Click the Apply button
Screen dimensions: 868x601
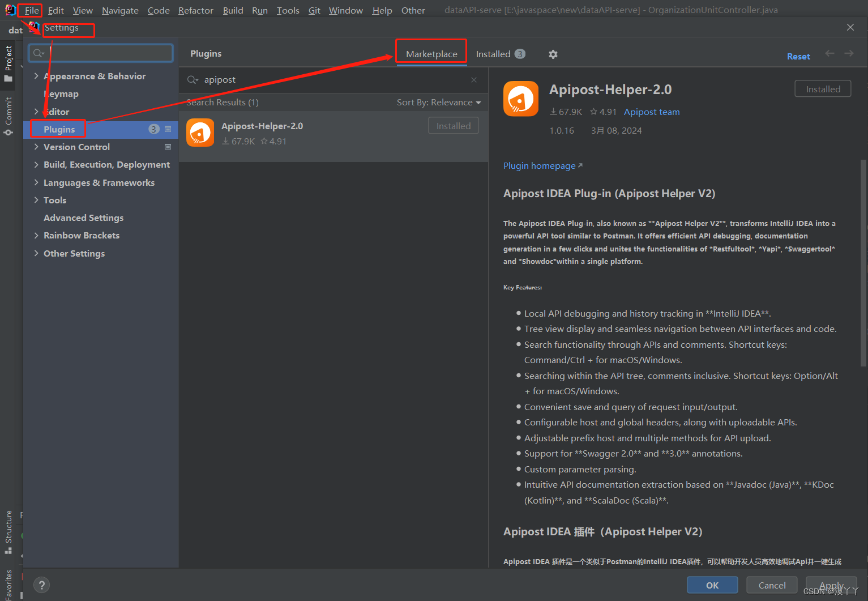[831, 585]
